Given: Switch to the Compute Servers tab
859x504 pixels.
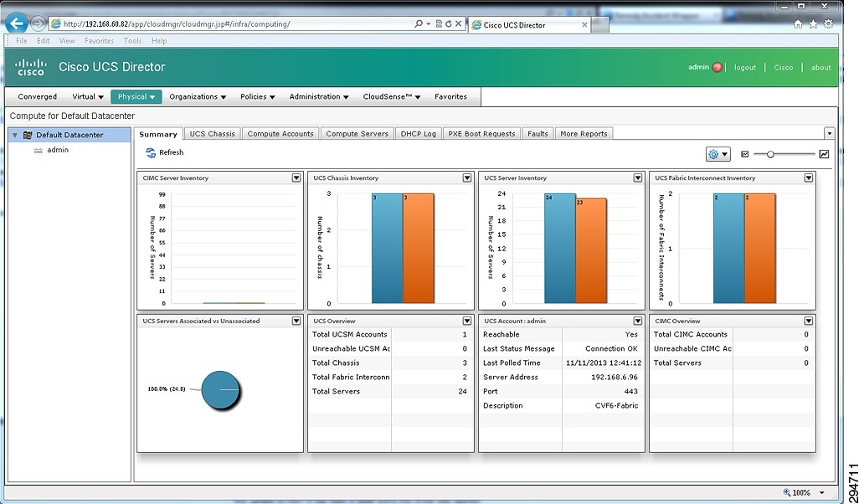Looking at the screenshot, I should pos(357,134).
